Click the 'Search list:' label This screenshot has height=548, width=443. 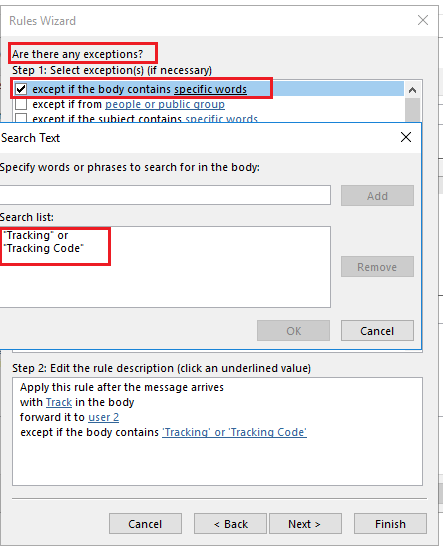pos(27,217)
